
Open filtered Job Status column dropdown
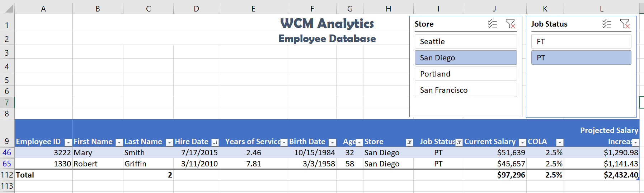click(x=459, y=142)
